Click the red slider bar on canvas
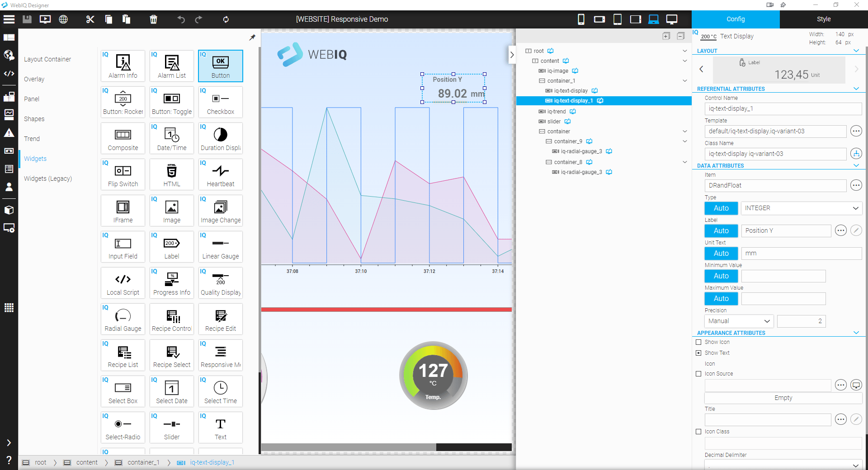This screenshot has height=470, width=868. pos(386,310)
